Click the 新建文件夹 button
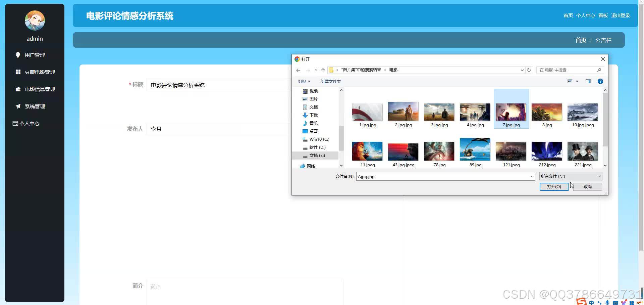 pos(330,81)
